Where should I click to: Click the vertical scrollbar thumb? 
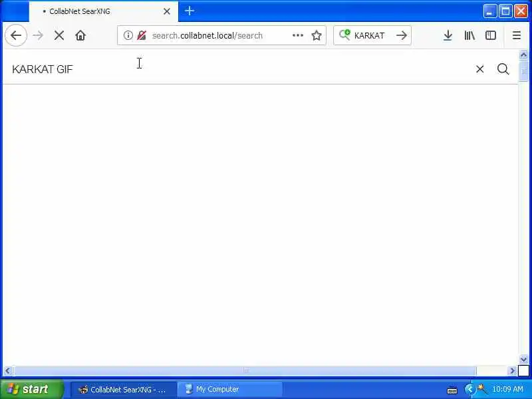pos(523,71)
